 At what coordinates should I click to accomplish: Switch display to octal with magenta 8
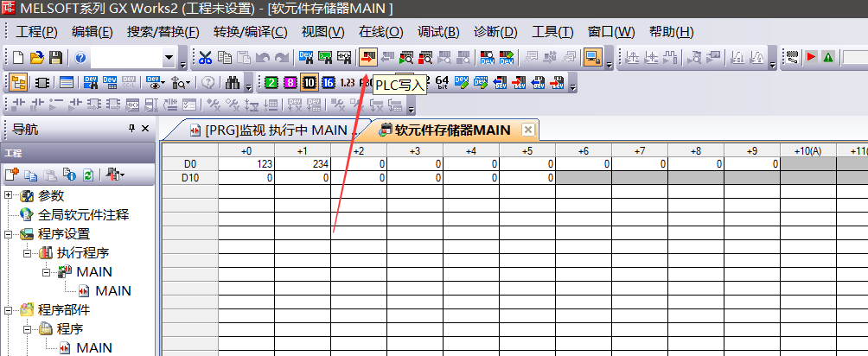(x=290, y=83)
